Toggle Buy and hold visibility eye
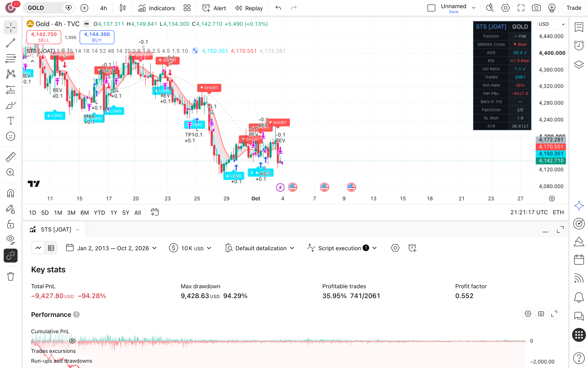 pos(72,341)
